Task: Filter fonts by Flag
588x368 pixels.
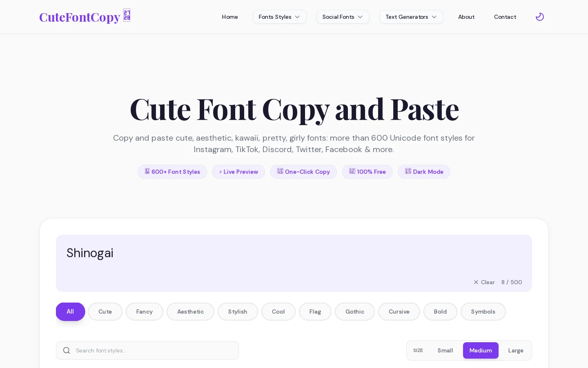Action: point(315,312)
